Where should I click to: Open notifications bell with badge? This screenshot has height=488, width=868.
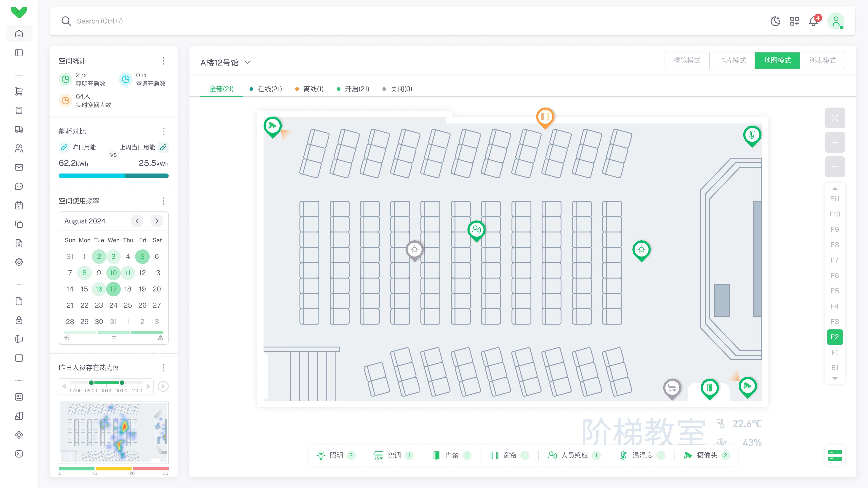[x=814, y=21]
